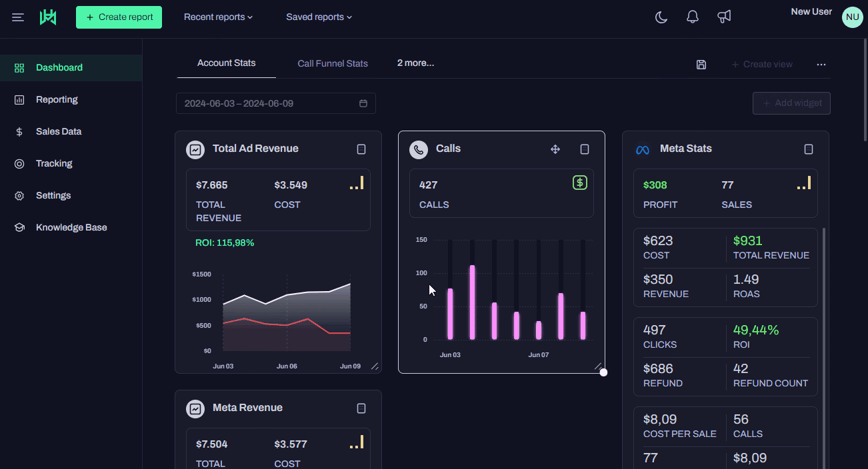Open the Recent reports dropdown
The image size is (868, 469).
coord(218,17)
